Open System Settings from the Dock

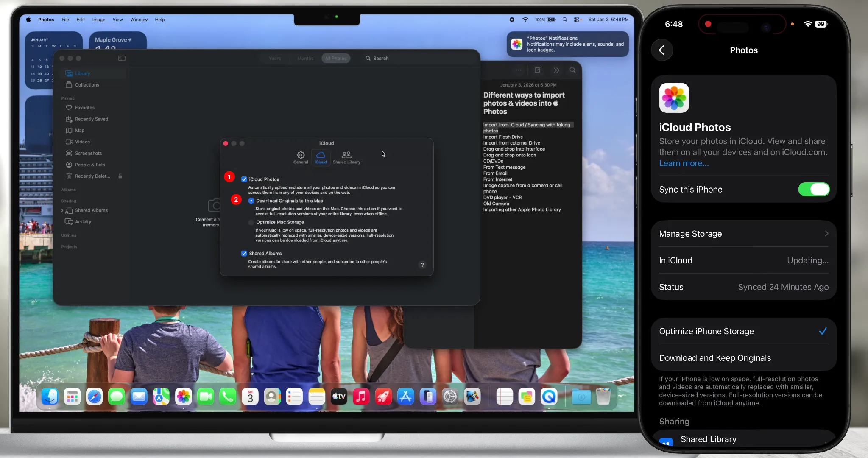pyautogui.click(x=450, y=397)
